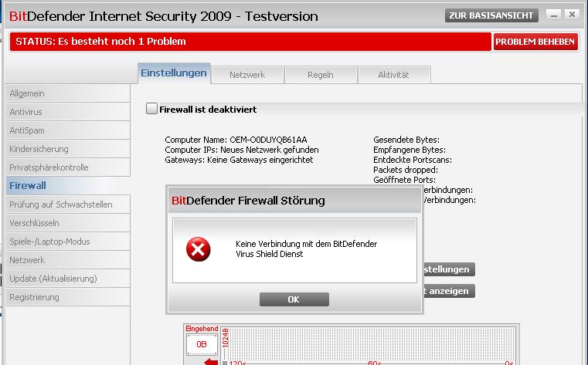Switch to ZUR BASISANSICHT view
Screen dimensions: 588x365
(x=491, y=15)
